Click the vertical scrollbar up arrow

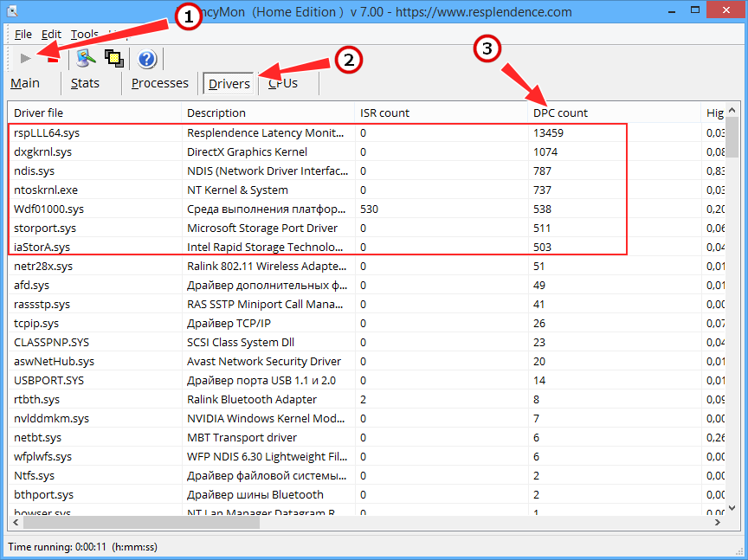(732, 111)
